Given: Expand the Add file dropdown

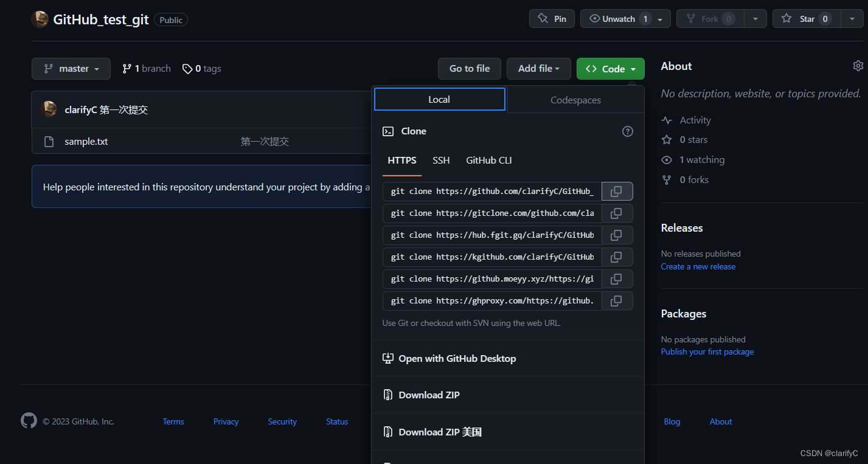Looking at the screenshot, I should coord(538,69).
